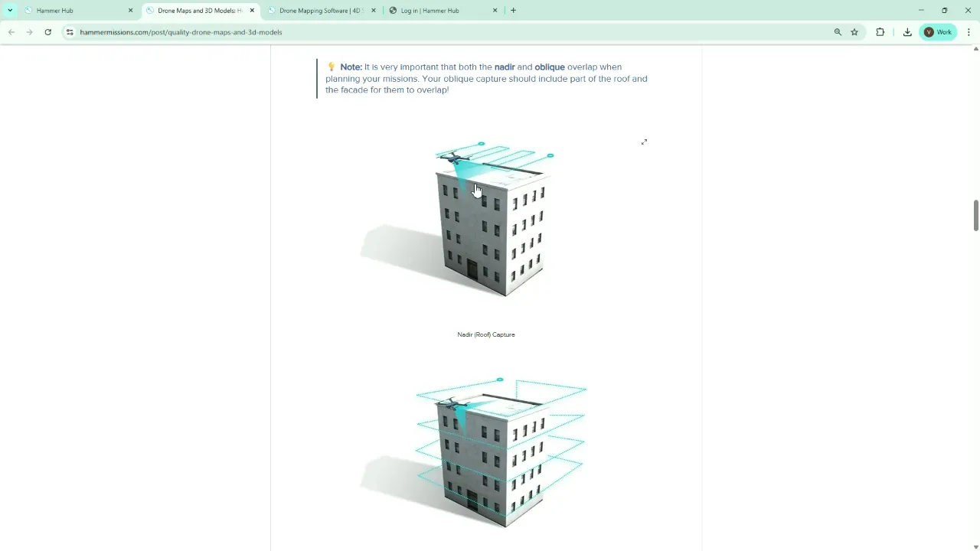View site information for hammermissions.com
The image size is (980, 551).
click(70, 32)
